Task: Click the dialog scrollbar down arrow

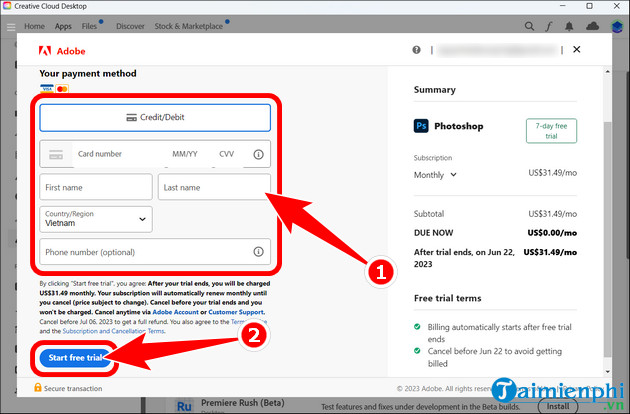Action: click(x=607, y=372)
